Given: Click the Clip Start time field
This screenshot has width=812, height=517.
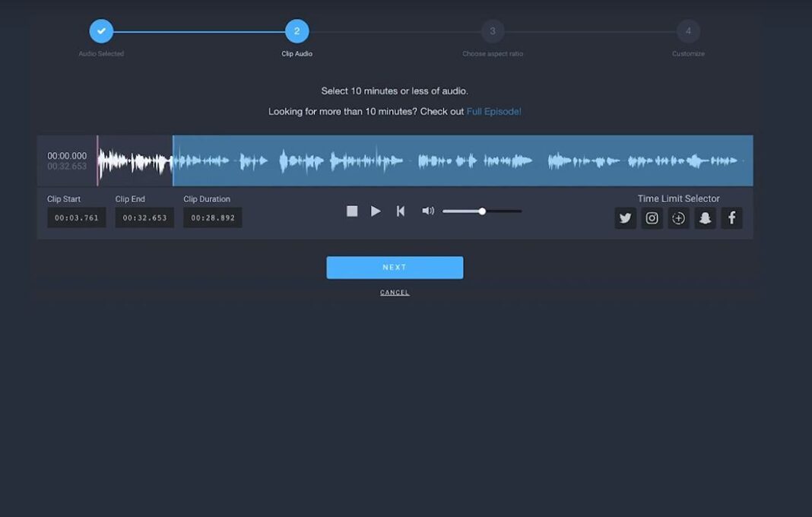Looking at the screenshot, I should click(76, 218).
